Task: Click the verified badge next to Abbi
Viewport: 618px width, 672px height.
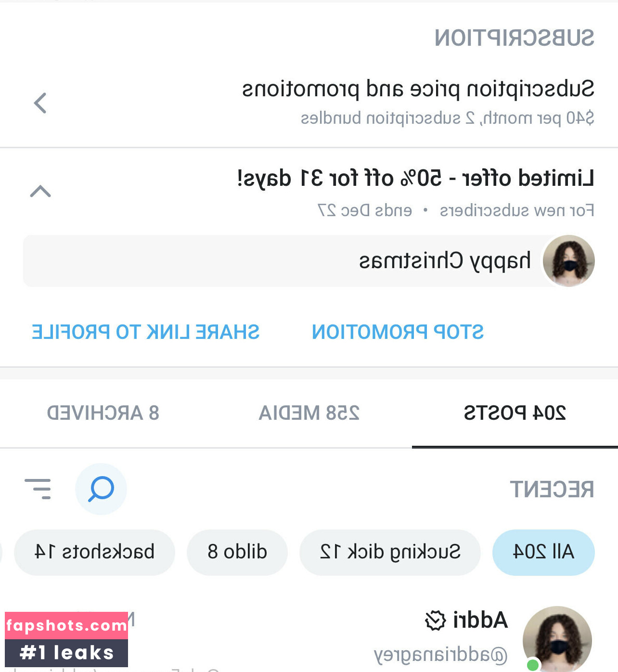Action: pos(435,620)
